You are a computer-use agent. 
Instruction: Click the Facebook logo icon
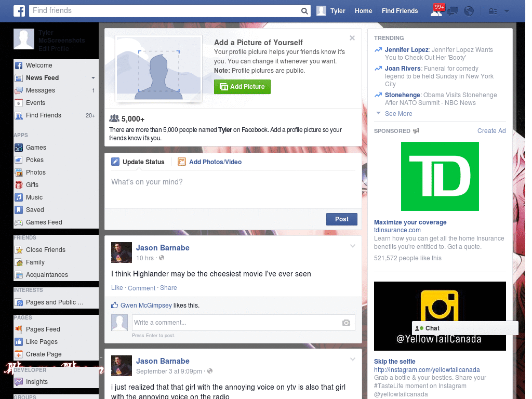point(19,11)
